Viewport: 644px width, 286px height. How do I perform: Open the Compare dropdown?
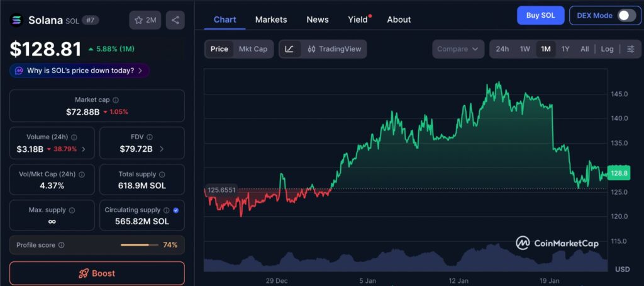(x=458, y=49)
